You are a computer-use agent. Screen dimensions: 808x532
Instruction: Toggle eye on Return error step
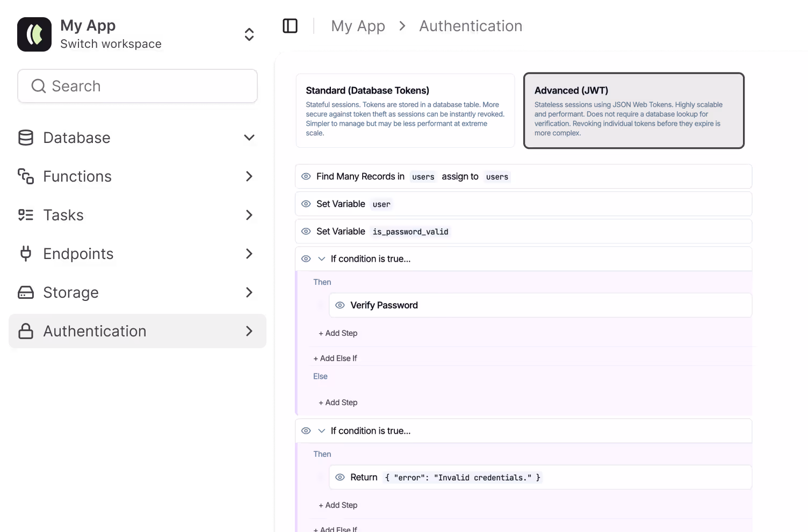[340, 477]
